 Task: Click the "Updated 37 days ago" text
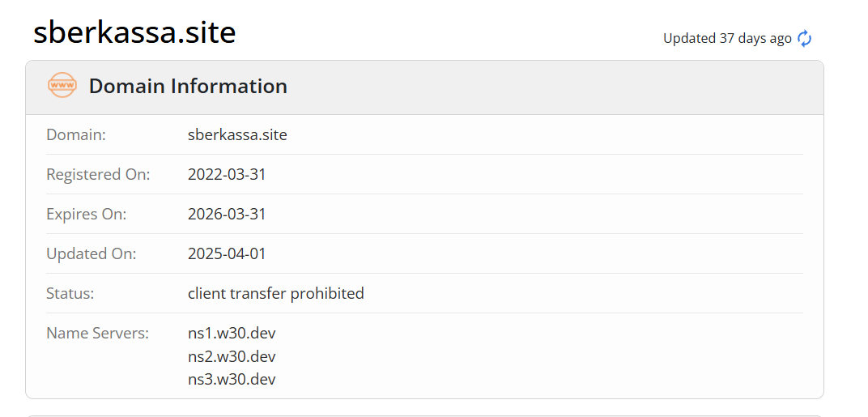pos(726,38)
